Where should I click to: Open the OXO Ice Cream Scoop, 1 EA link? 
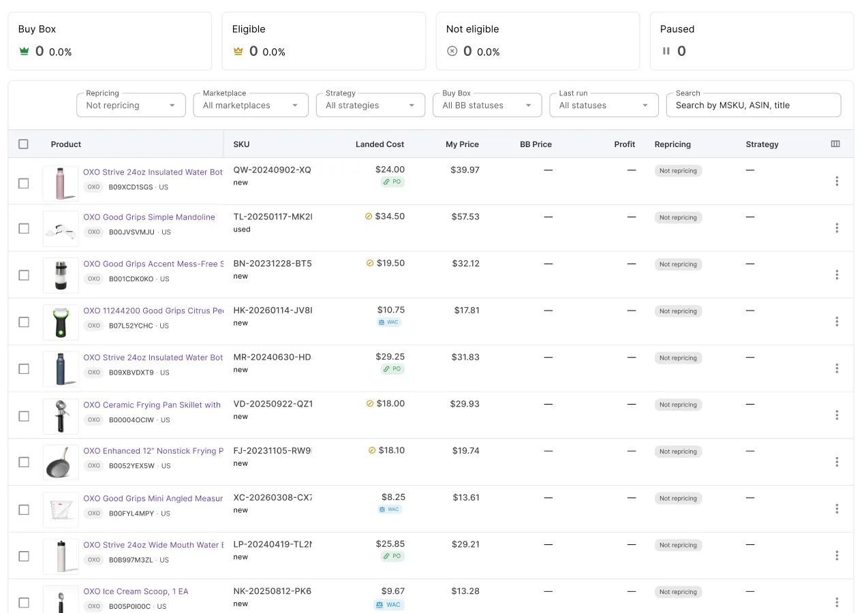click(136, 591)
